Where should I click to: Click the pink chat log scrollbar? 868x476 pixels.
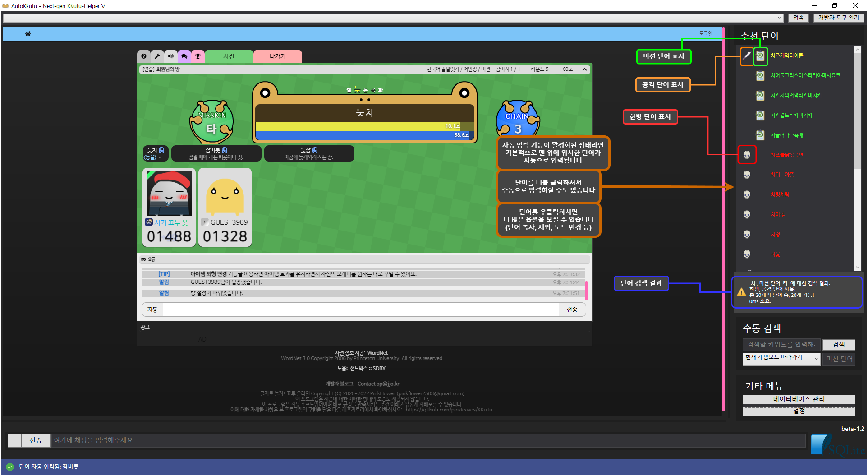pyautogui.click(x=586, y=290)
